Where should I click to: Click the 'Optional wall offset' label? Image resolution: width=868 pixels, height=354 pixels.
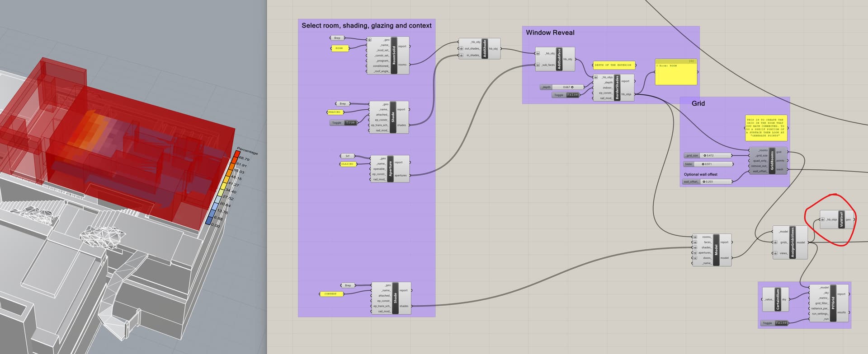[x=700, y=174]
